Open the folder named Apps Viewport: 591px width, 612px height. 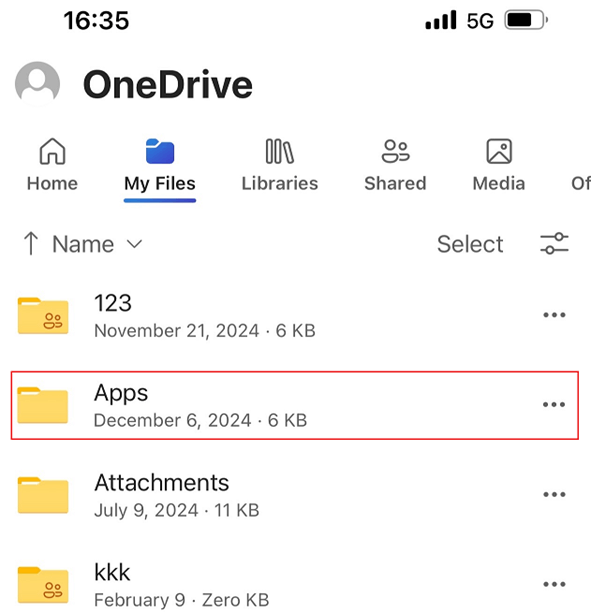pyautogui.click(x=121, y=393)
